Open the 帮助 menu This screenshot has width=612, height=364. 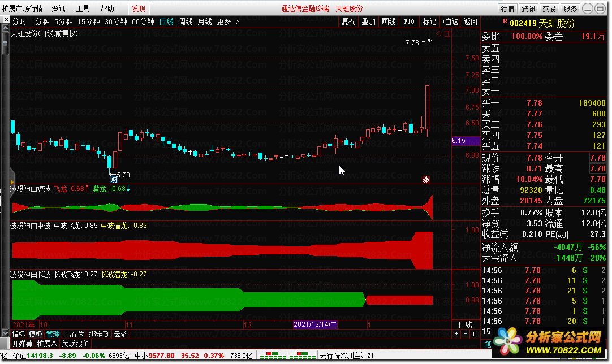coord(107,8)
